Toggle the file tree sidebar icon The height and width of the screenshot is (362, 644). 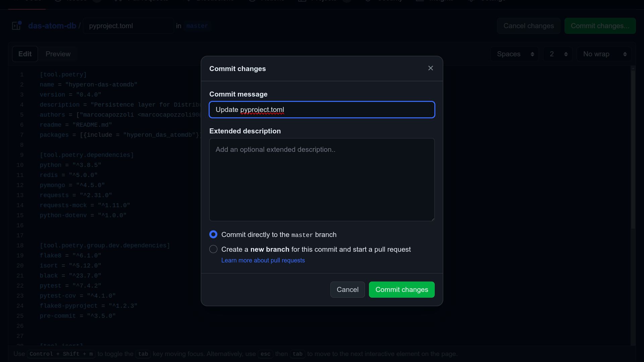click(x=17, y=25)
